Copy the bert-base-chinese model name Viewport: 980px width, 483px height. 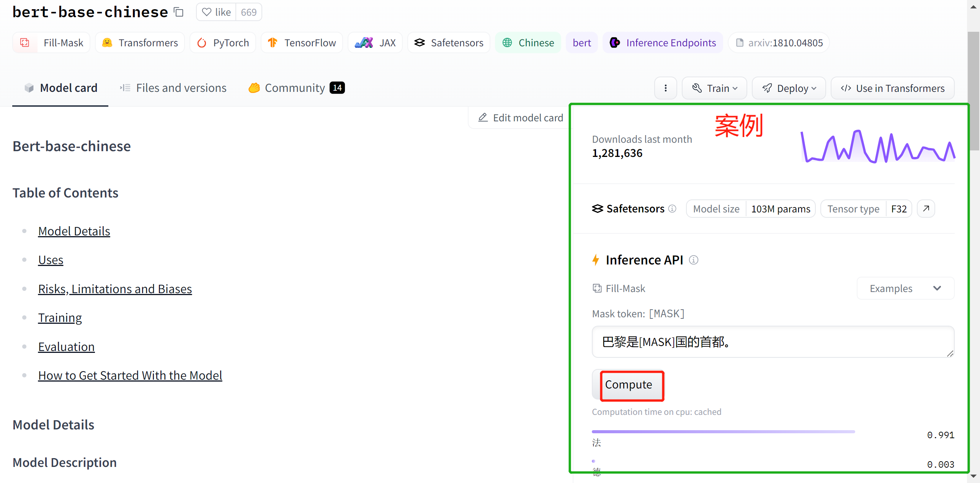click(178, 12)
